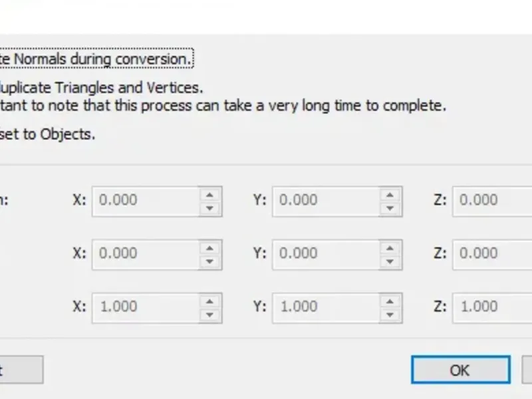The image size is (532, 399).
Task: Toggle the "set to Objects" option
Action: (47, 134)
